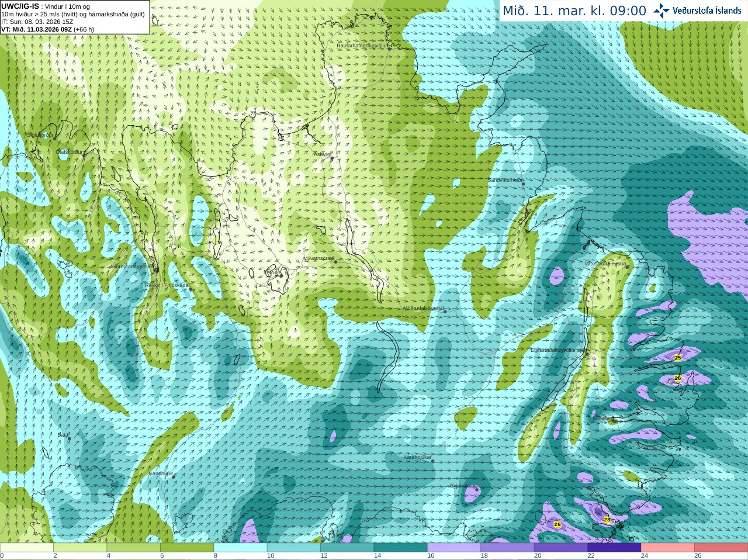Select the Vatnsskarð eystra station
The height and width of the screenshot is (560, 748).
click(628, 267)
